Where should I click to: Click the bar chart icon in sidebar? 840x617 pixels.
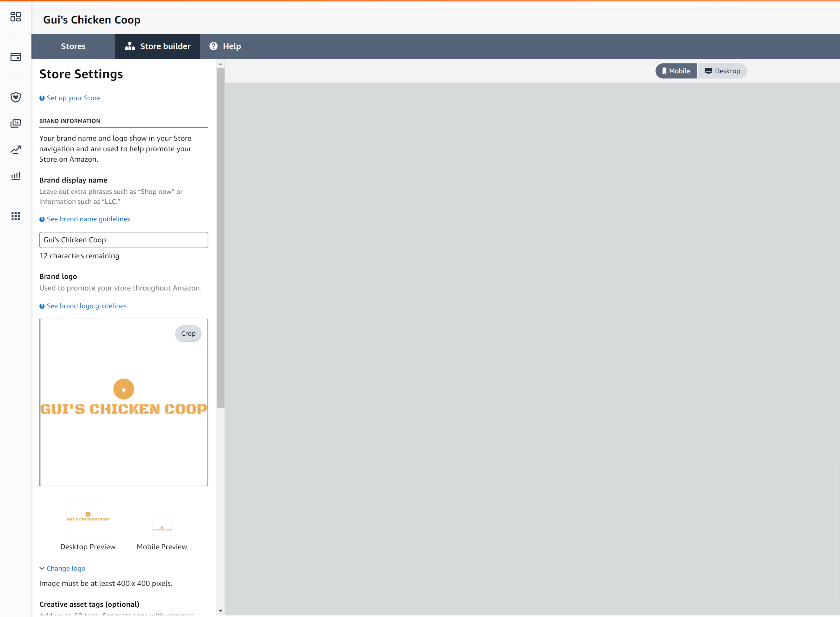16,176
